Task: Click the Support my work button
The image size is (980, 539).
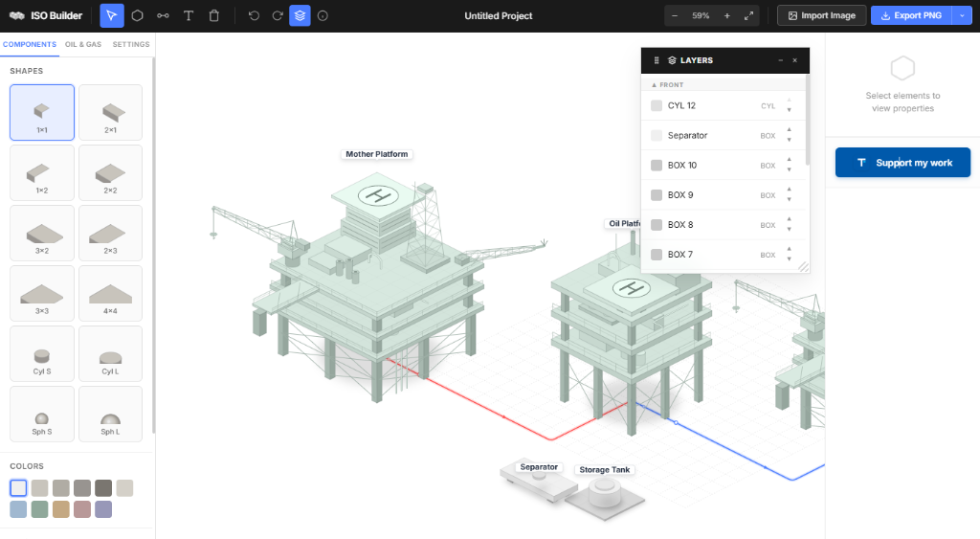Action: tap(902, 163)
